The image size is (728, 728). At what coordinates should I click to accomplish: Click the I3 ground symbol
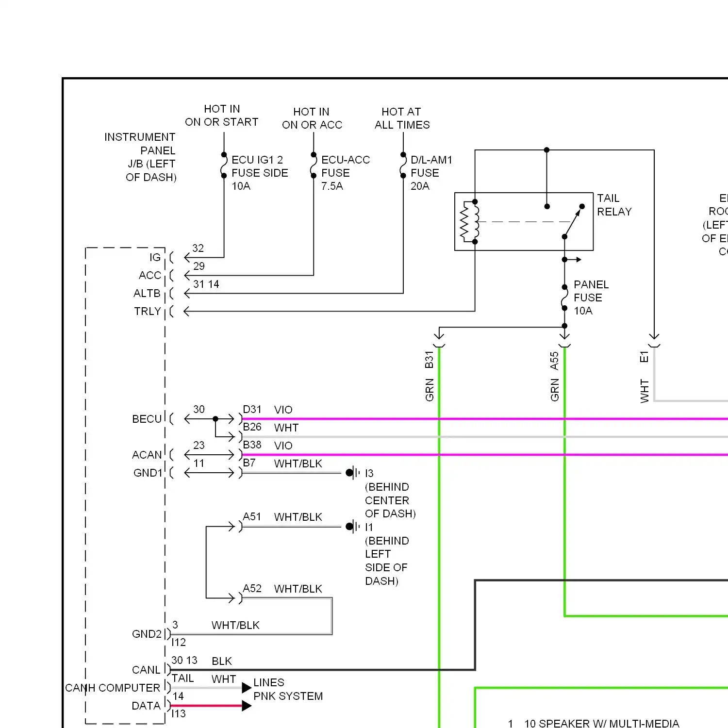click(x=353, y=473)
